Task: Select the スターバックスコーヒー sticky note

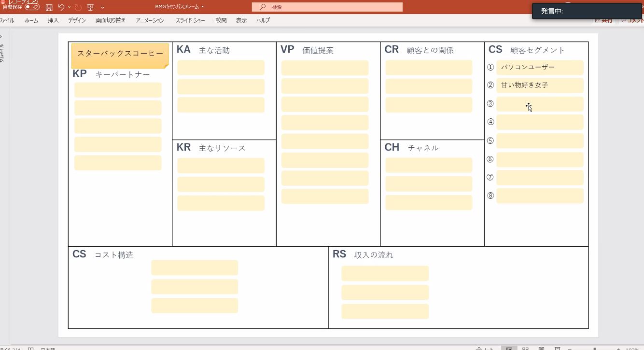Action: pos(120,56)
